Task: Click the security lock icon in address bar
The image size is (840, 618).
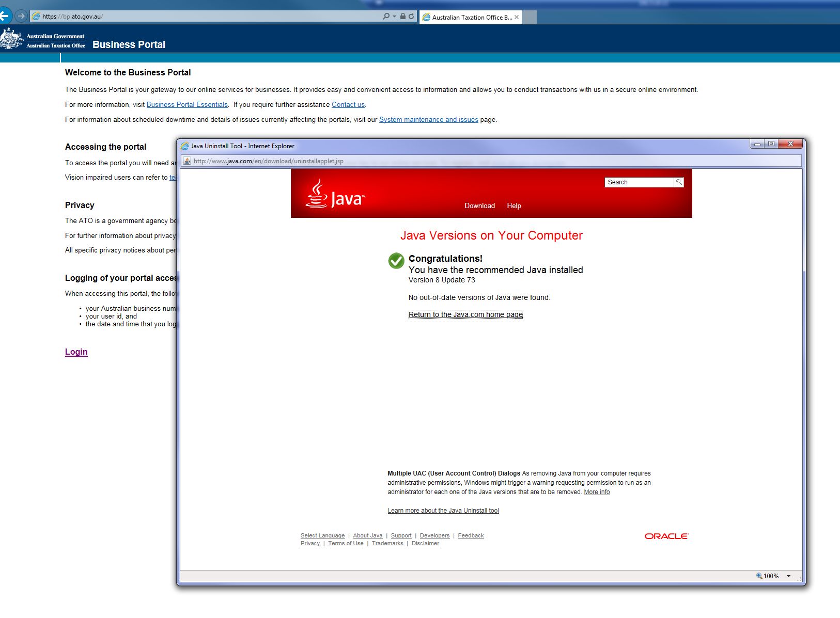Action: point(403,16)
